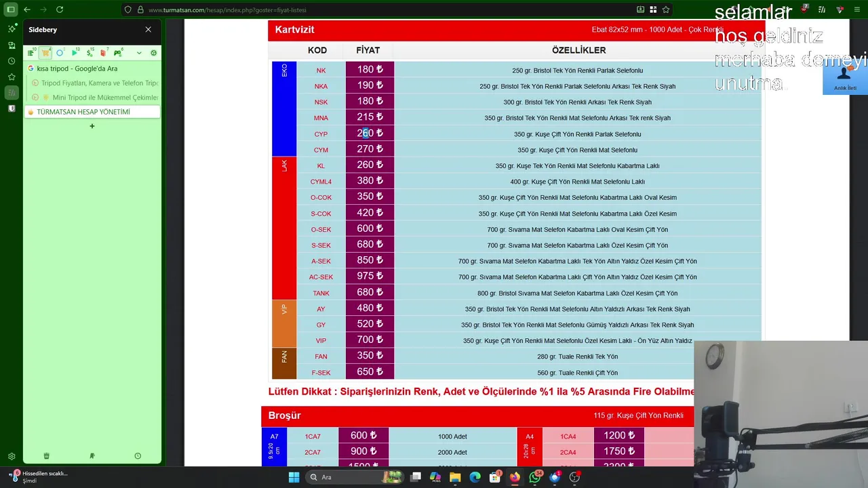The width and height of the screenshot is (868, 488).
Task: Click the trash icon at Sidebery bottom
Action: click(46, 456)
